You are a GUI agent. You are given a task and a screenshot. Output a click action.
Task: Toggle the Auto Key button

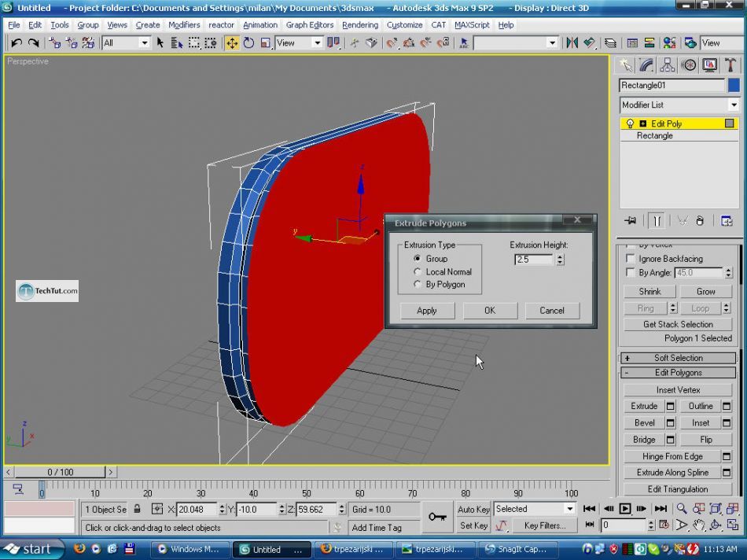point(473,509)
